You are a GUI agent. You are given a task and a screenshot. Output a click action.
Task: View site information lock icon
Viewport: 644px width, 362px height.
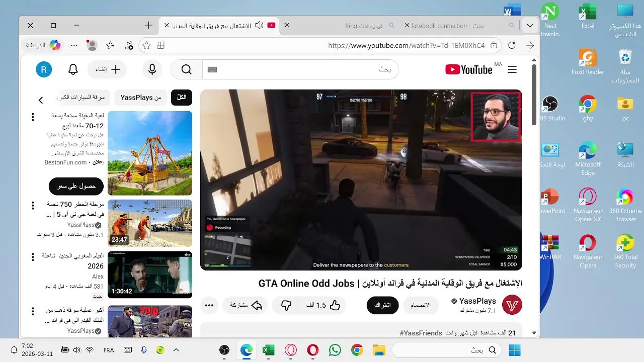click(494, 45)
